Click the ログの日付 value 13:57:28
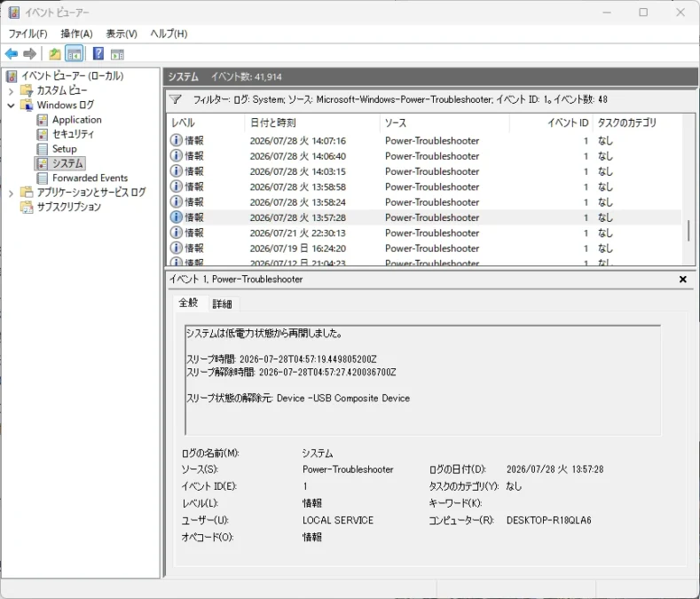This screenshot has width=700, height=599. [554, 469]
